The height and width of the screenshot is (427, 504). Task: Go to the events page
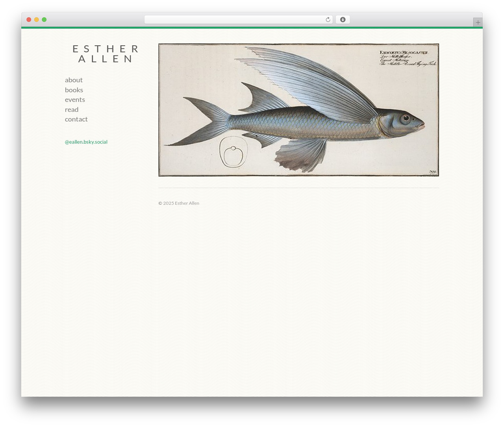coord(75,100)
